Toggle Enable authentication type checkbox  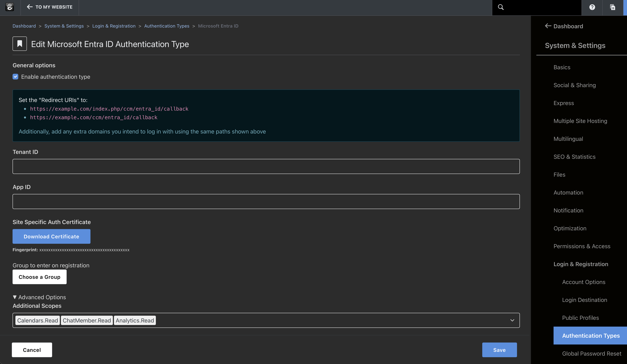point(15,77)
